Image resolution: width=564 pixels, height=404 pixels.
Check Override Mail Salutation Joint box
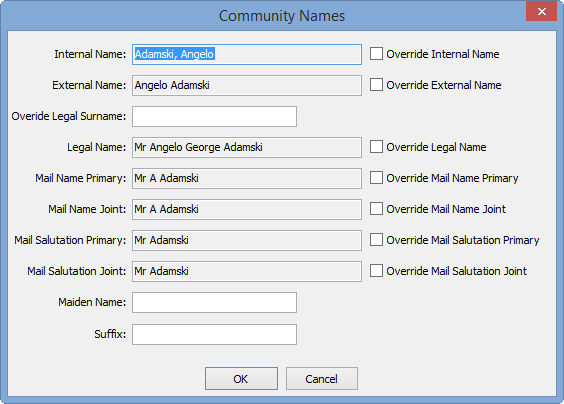click(x=376, y=271)
